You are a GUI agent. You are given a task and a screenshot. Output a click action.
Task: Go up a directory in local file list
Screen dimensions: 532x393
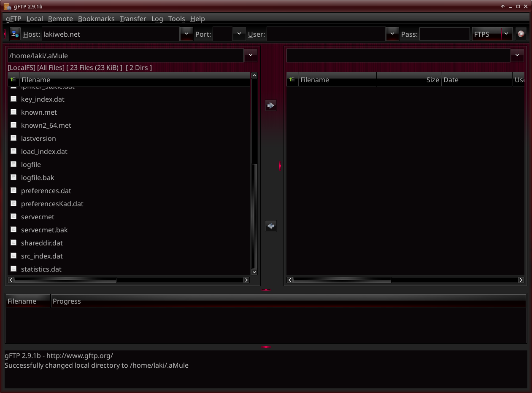coord(14,80)
